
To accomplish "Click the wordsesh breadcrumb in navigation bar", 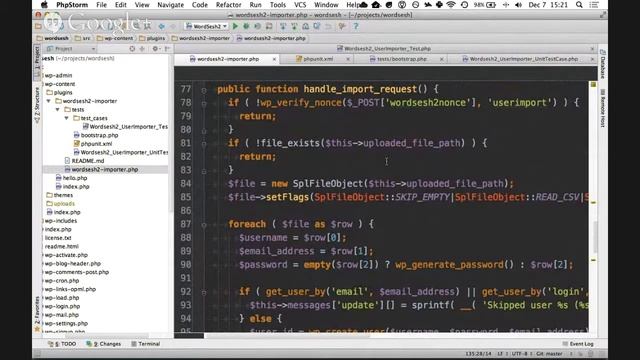I will 53,38.
